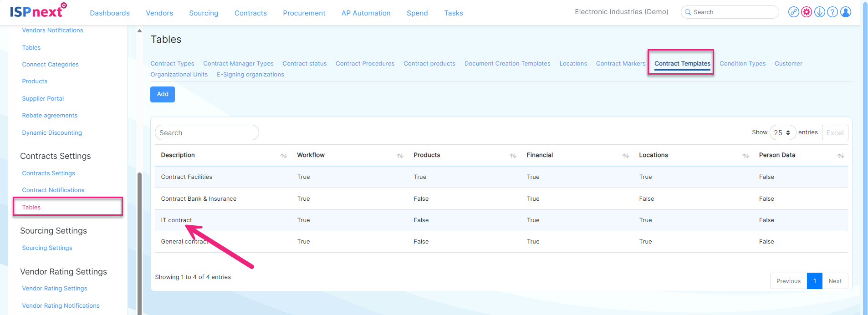868x315 pixels.
Task: Open the Contracts top menu
Action: [250, 13]
